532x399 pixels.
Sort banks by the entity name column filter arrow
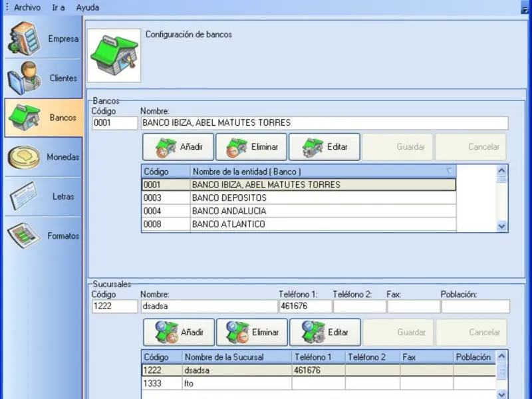tap(449, 171)
